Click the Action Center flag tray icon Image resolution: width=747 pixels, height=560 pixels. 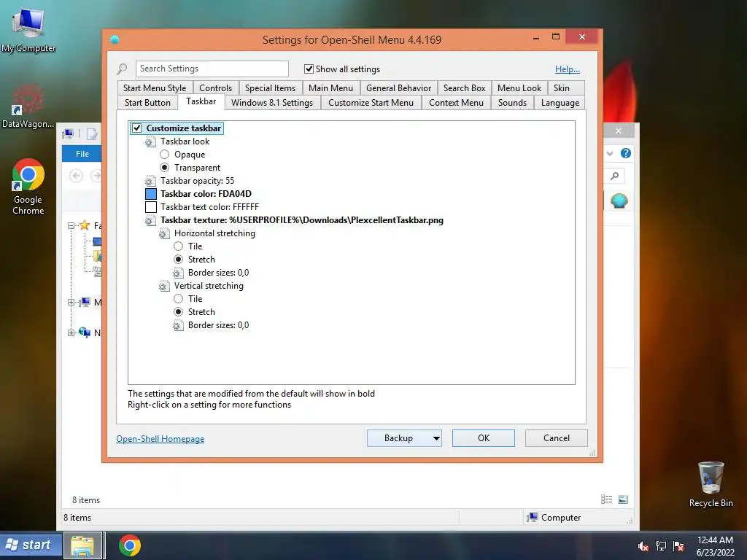678,546
